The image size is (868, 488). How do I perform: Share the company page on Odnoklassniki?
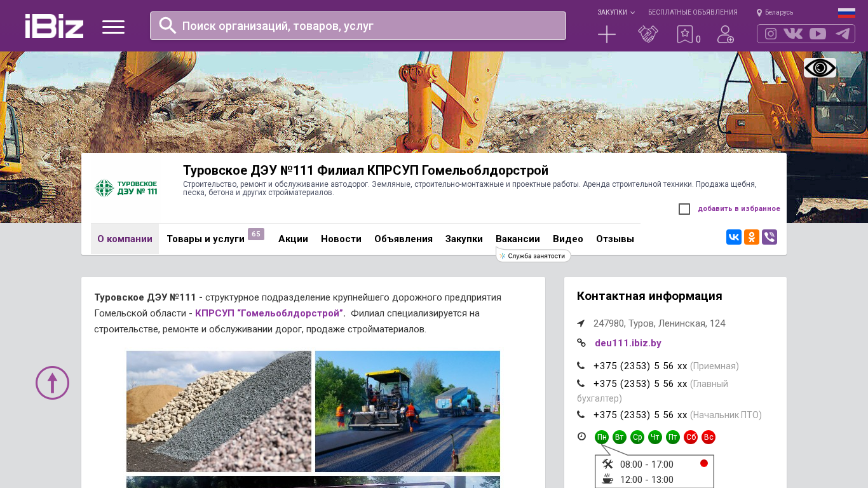coord(752,237)
